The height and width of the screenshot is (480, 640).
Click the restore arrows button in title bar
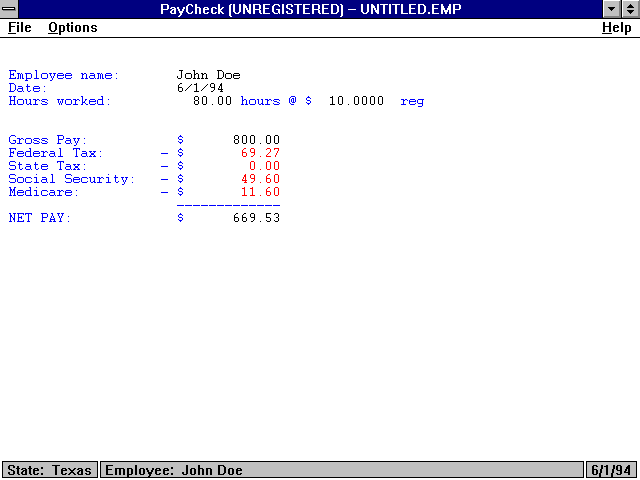pyautogui.click(x=630, y=9)
